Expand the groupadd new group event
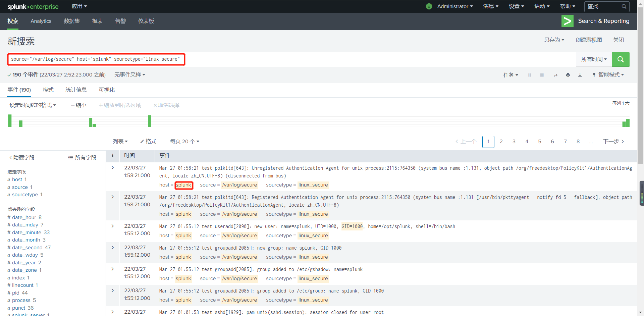The image size is (644, 316). (x=113, y=248)
